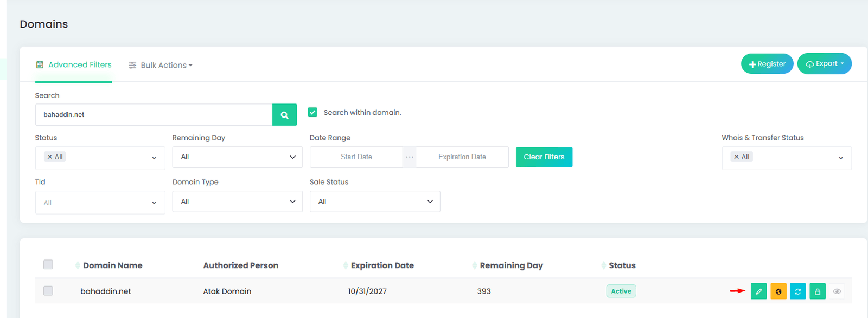The image size is (868, 318).
Task: Click the Clear Filters button
Action: (x=544, y=157)
